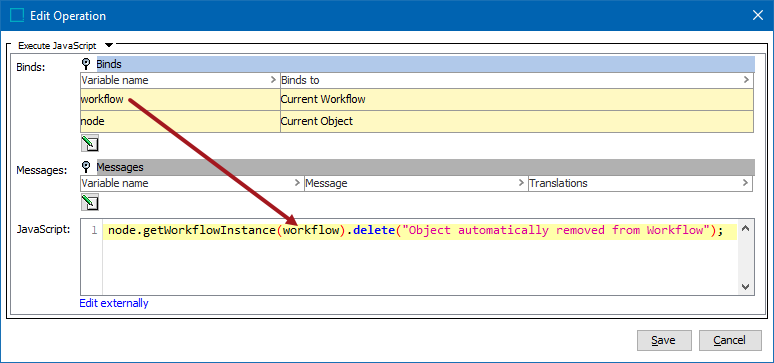Screen dimensions: 774x363
Task: Click the JavaScript editor scroll down arrow
Action: tap(745, 286)
